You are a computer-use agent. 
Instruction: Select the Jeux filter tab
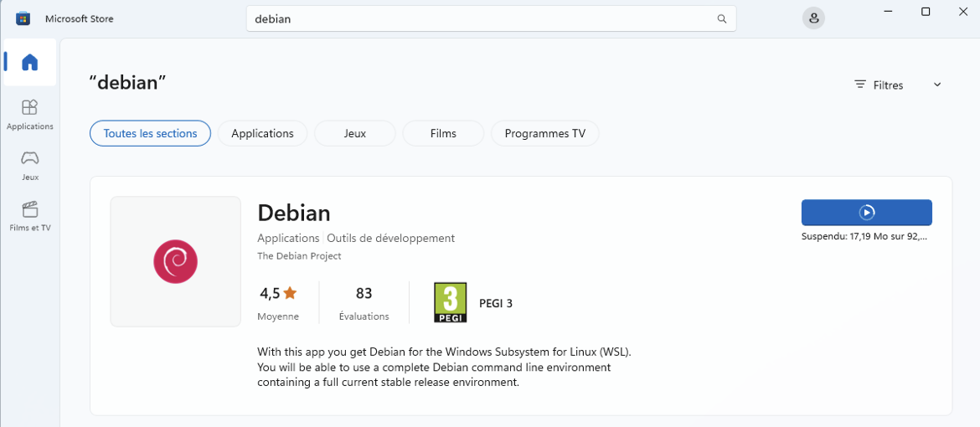pos(355,133)
